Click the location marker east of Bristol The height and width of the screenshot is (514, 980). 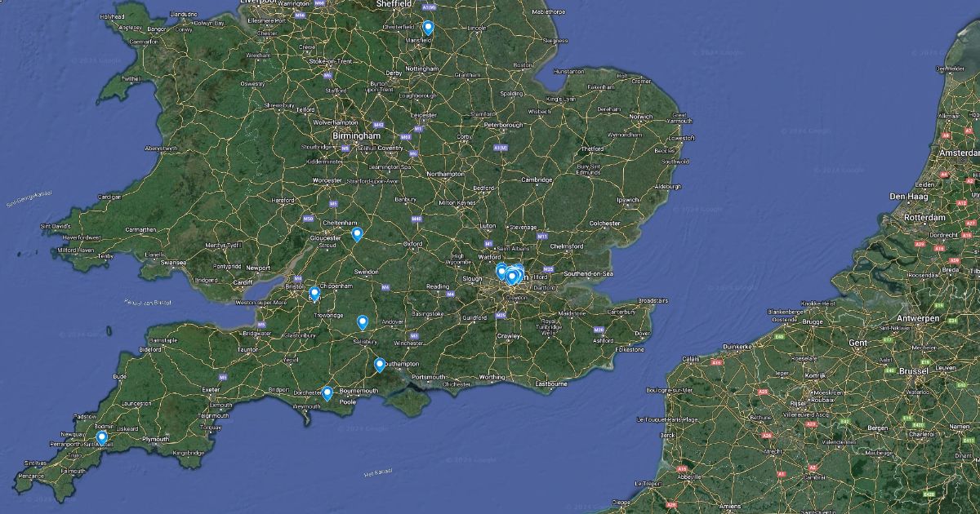tap(314, 294)
